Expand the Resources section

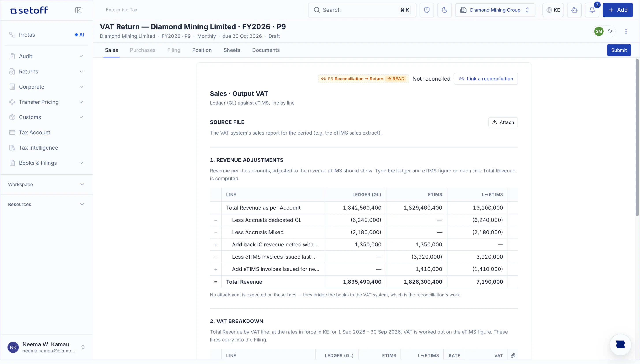[x=47, y=205]
